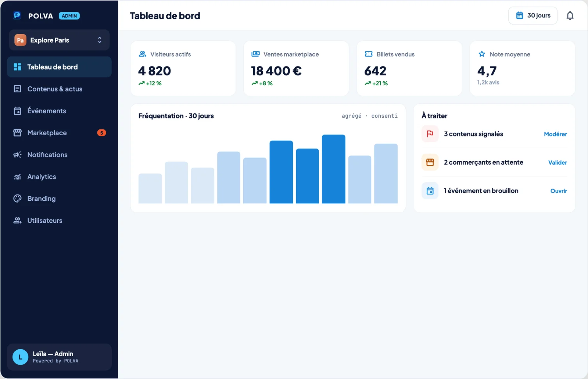
Task: Open Leïla Admin profile card
Action: [x=59, y=357]
